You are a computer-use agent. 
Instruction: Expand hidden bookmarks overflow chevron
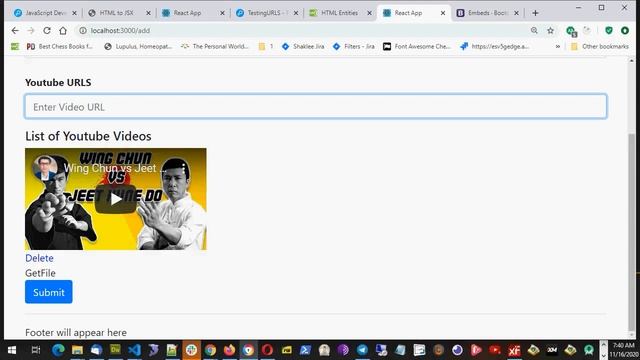[558, 47]
